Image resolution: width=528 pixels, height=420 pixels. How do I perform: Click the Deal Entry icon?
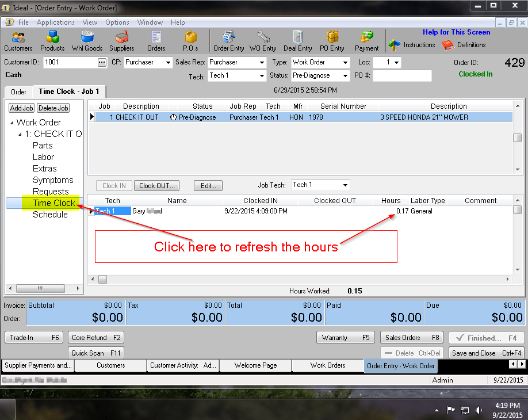(297, 40)
